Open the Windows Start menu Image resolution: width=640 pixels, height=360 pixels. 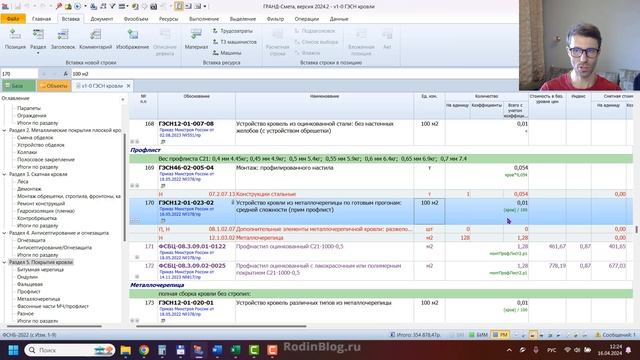point(13,350)
